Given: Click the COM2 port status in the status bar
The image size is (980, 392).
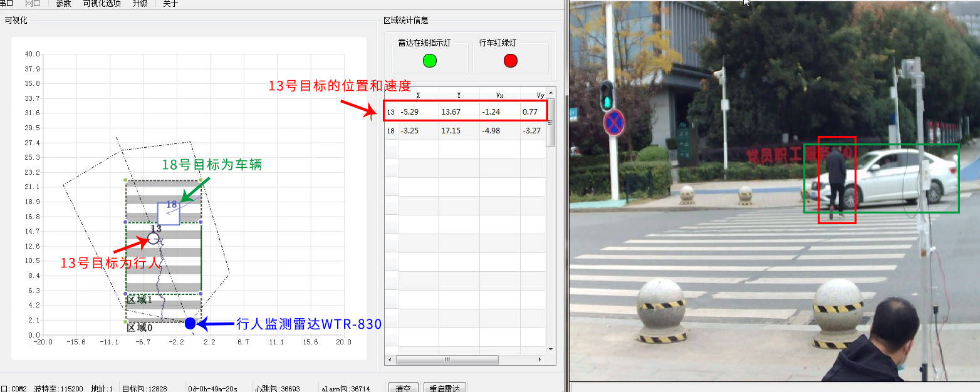Looking at the screenshot, I should click(x=16, y=388).
